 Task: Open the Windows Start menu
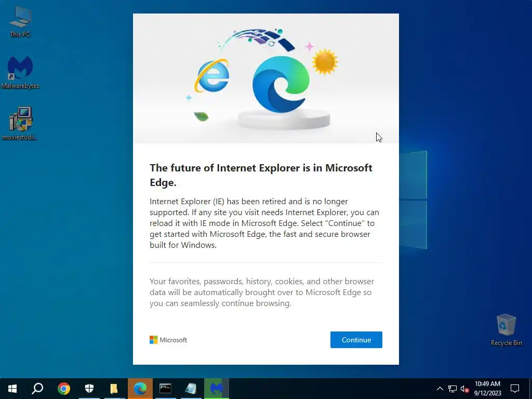click(12, 389)
